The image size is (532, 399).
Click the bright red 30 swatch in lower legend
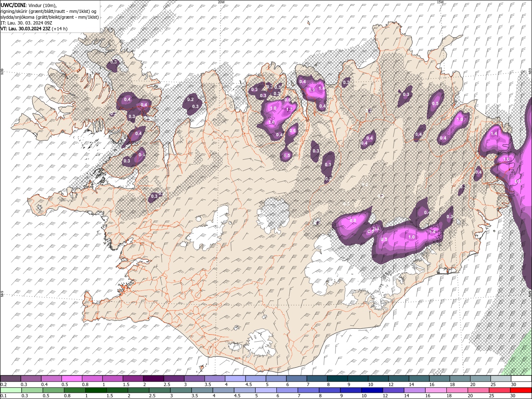(x=521, y=390)
